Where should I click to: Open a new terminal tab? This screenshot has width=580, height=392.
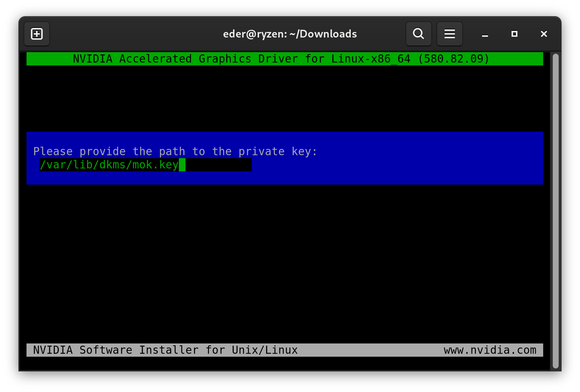click(x=37, y=34)
